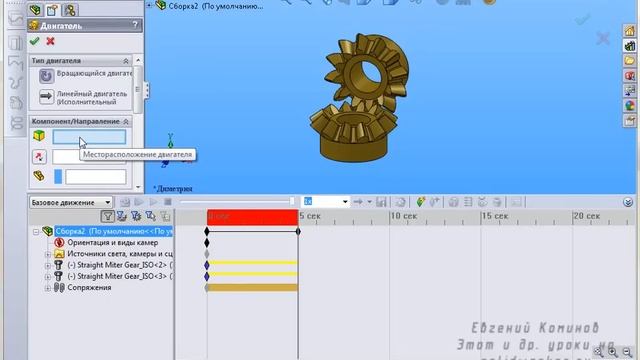Screen dimensions: 640x360
Task: Collapse the MotionManager with chevron button
Action: (628, 202)
